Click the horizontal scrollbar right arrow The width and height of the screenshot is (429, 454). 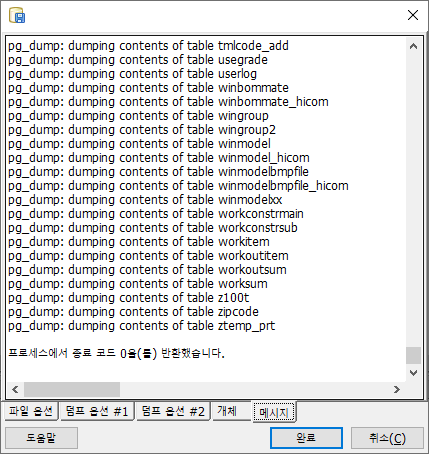pos(396,389)
